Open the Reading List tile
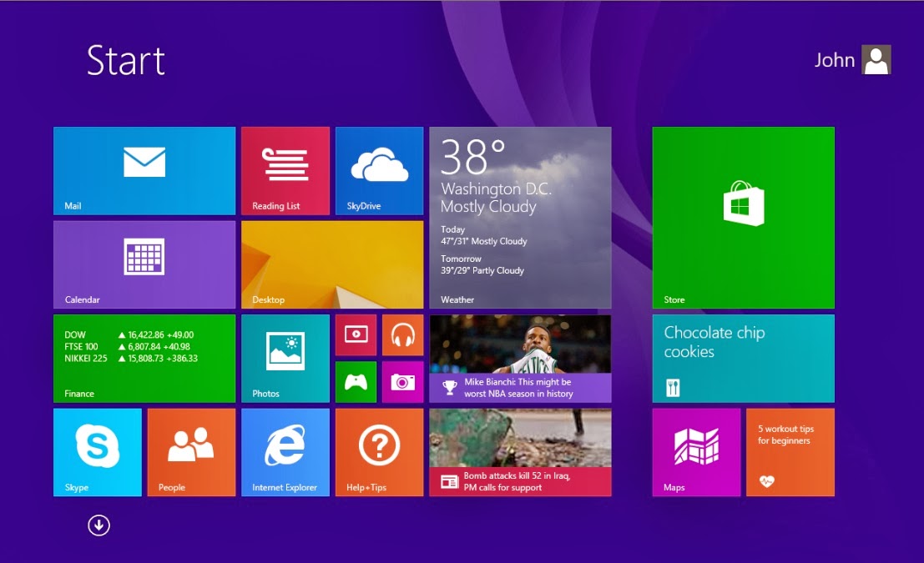 point(285,171)
